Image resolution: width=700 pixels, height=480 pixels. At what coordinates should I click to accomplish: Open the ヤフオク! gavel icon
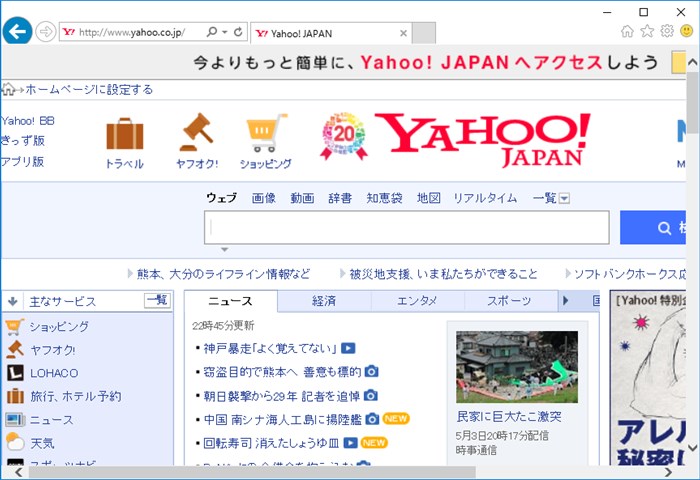(x=197, y=132)
